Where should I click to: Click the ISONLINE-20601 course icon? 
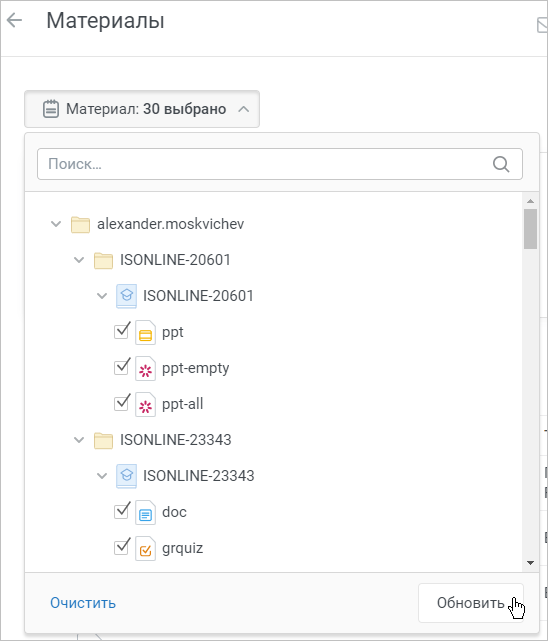pos(127,296)
